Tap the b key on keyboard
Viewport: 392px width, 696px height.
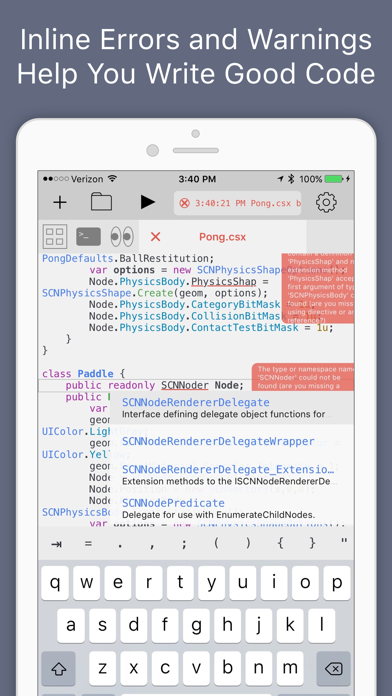click(x=227, y=668)
